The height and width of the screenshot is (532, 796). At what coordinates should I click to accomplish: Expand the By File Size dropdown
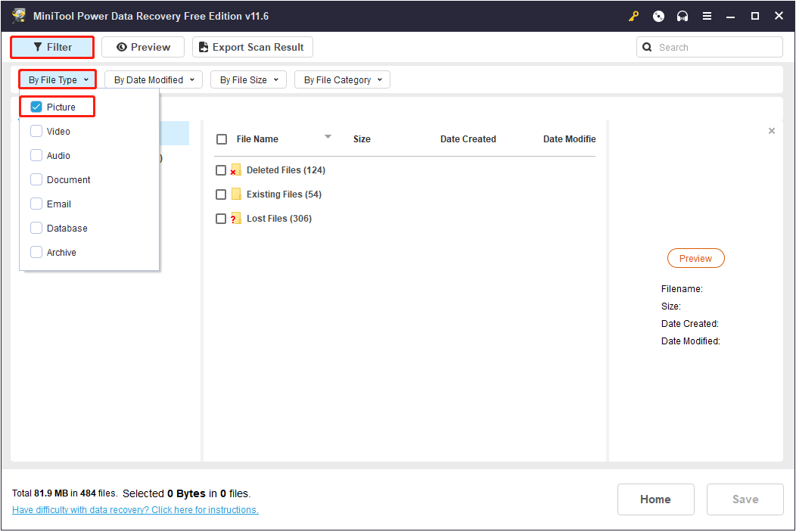[249, 79]
